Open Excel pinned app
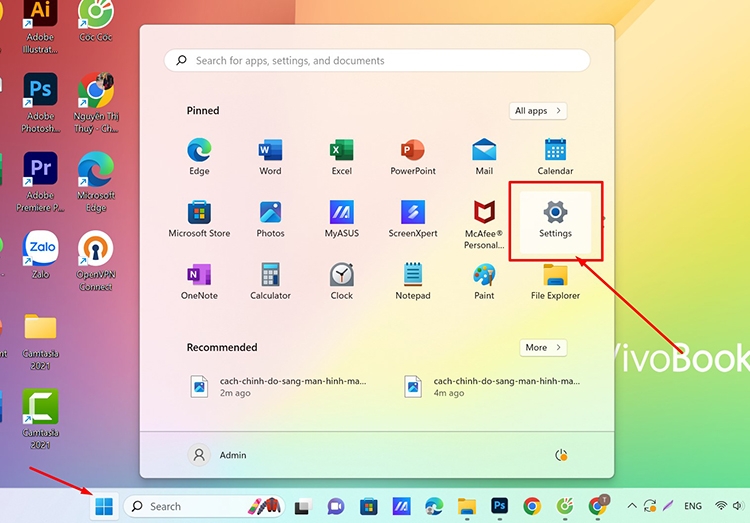The image size is (750, 523). pyautogui.click(x=342, y=157)
